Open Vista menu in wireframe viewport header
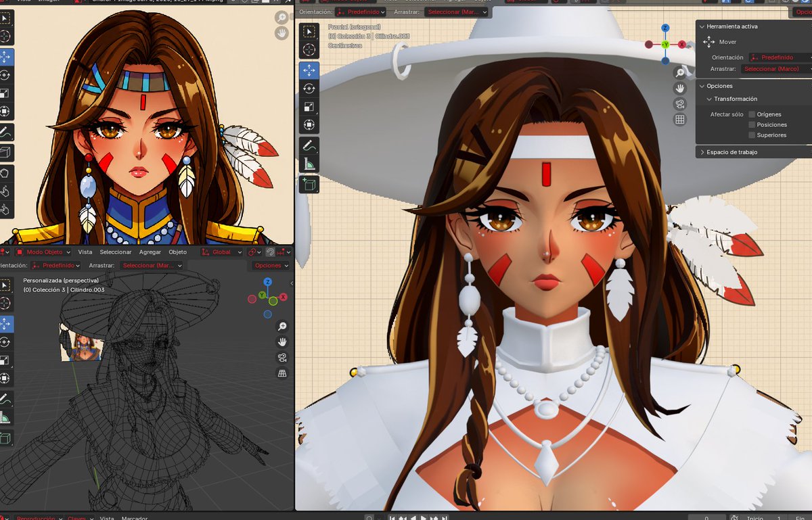This screenshot has width=812, height=520. point(85,252)
